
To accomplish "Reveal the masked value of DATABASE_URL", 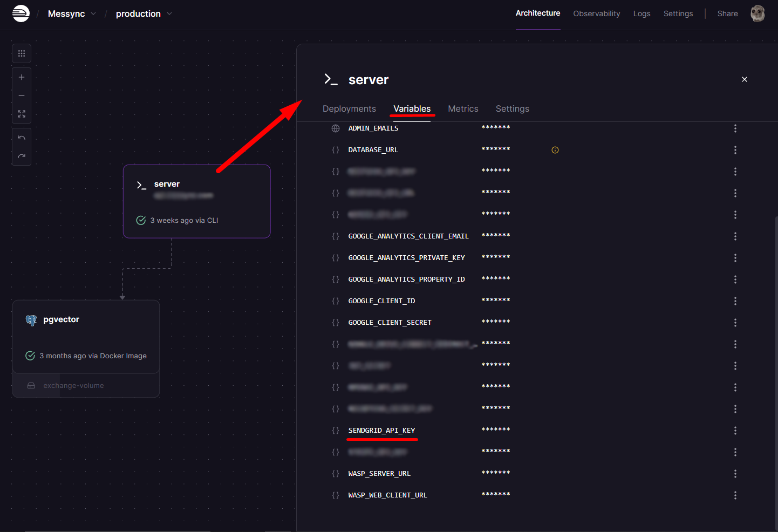I will coord(496,149).
